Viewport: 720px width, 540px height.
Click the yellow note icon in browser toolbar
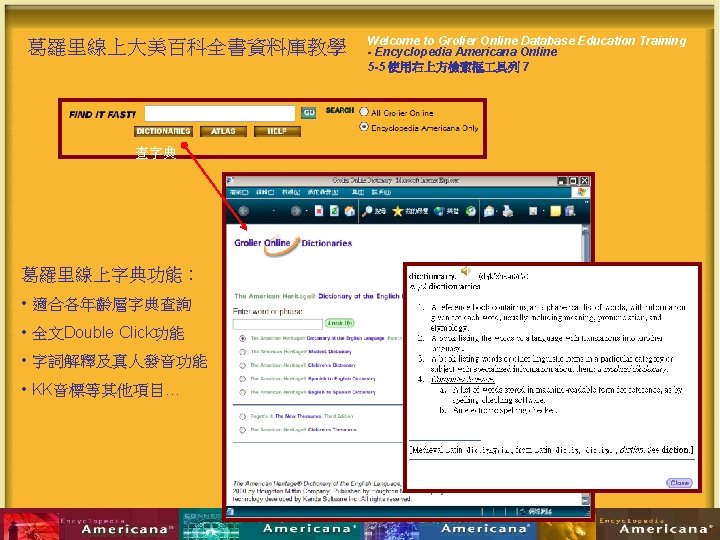556,211
